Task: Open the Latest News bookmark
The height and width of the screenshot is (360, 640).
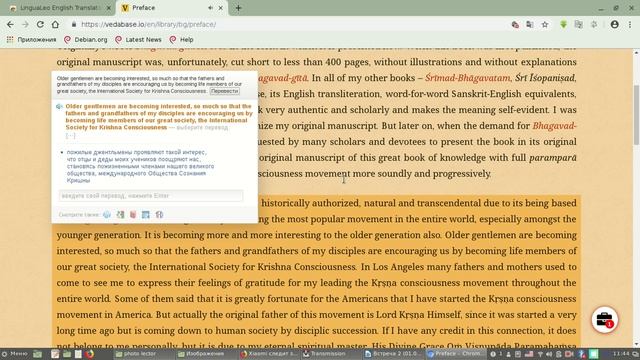Action: pos(138,40)
